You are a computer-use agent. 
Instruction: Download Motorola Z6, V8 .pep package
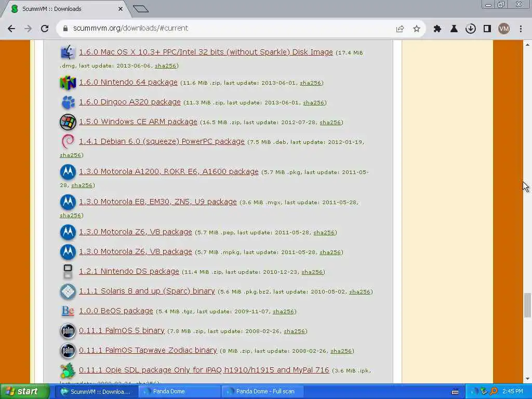point(136,232)
